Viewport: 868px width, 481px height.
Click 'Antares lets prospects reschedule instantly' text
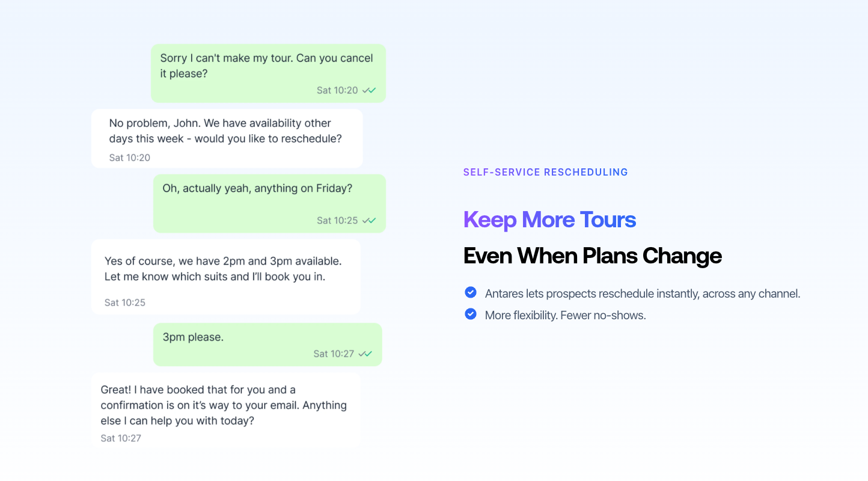tap(642, 294)
